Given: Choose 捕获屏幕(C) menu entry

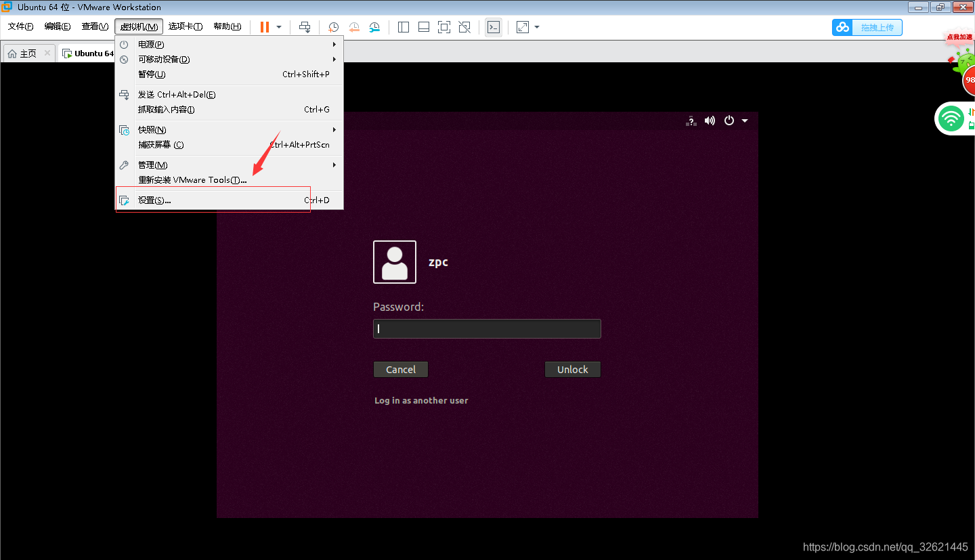Looking at the screenshot, I should coord(229,145).
